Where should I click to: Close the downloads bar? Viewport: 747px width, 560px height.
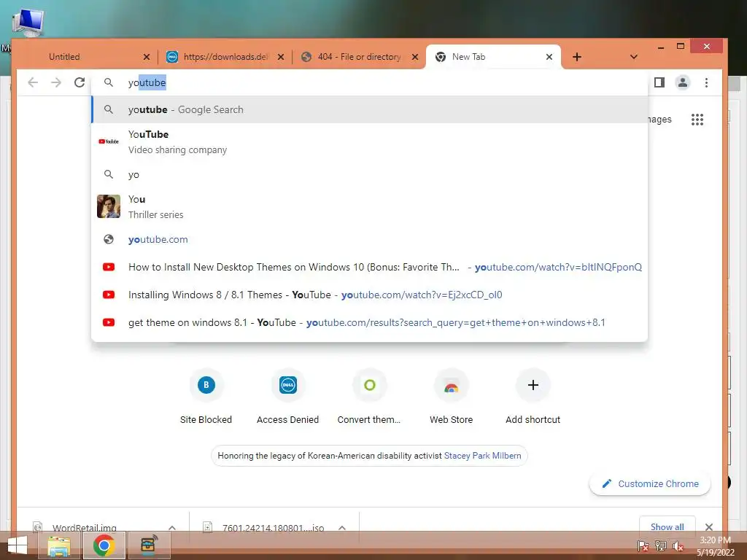click(x=709, y=527)
